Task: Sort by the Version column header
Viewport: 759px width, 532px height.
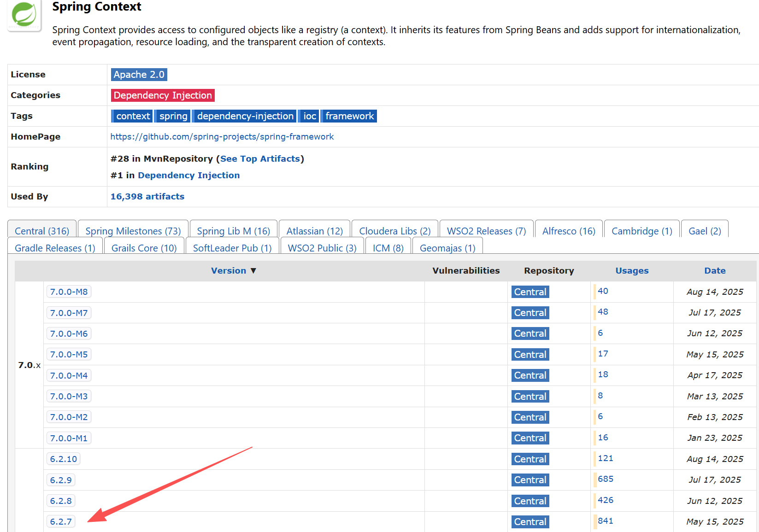Action: click(229, 271)
